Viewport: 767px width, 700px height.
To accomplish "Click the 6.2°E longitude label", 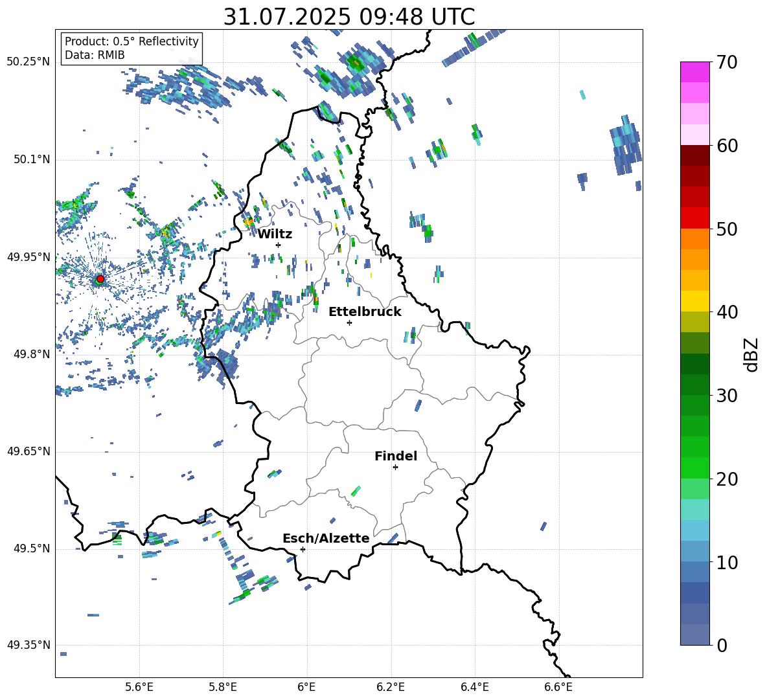I will click(x=391, y=687).
